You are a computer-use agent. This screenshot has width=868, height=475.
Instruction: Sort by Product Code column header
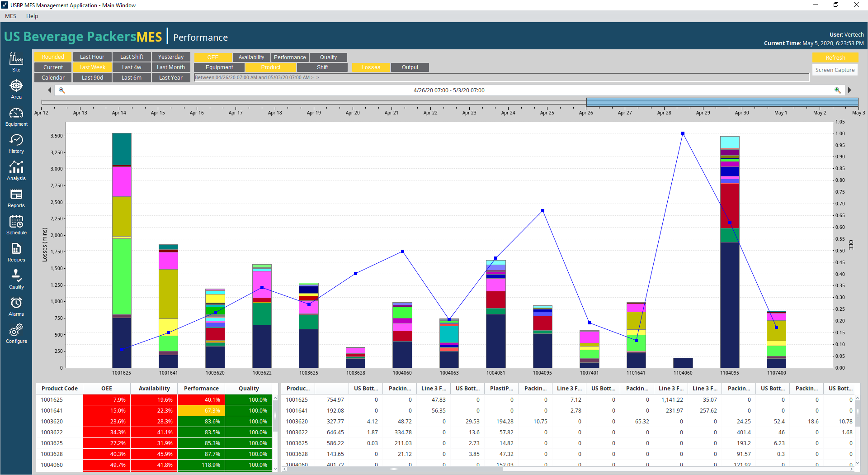[x=60, y=389]
